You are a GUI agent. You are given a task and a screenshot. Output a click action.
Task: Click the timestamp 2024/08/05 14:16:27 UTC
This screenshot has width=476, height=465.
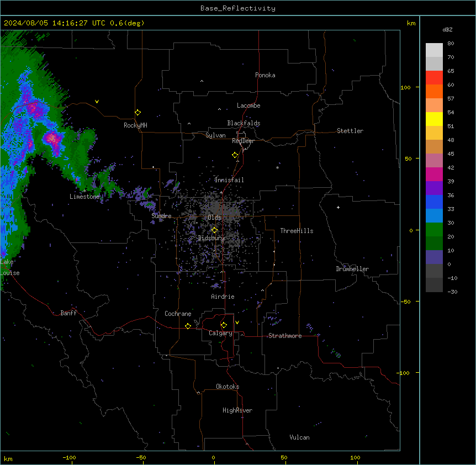click(55, 23)
